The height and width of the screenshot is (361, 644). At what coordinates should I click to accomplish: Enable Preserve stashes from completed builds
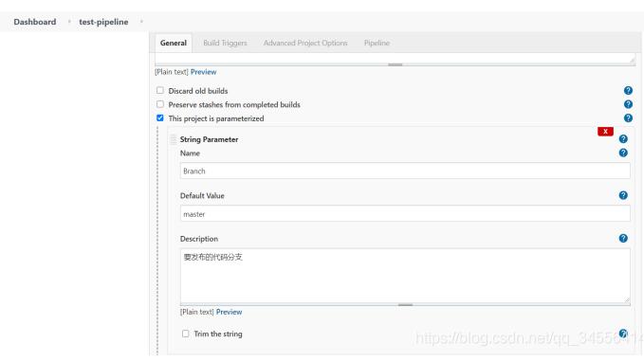[x=159, y=104]
